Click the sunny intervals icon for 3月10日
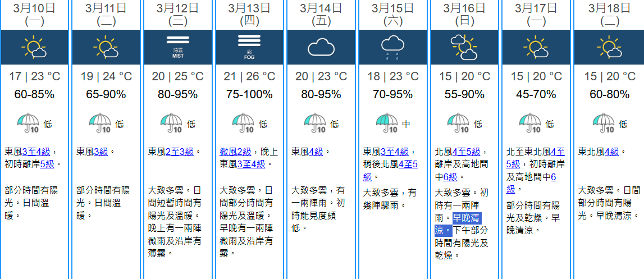 click(x=34, y=47)
